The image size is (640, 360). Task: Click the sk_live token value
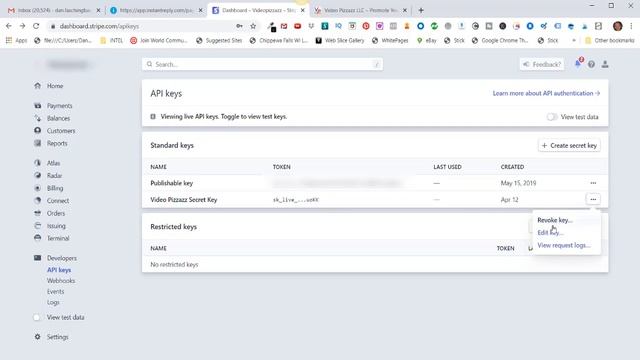pos(296,200)
